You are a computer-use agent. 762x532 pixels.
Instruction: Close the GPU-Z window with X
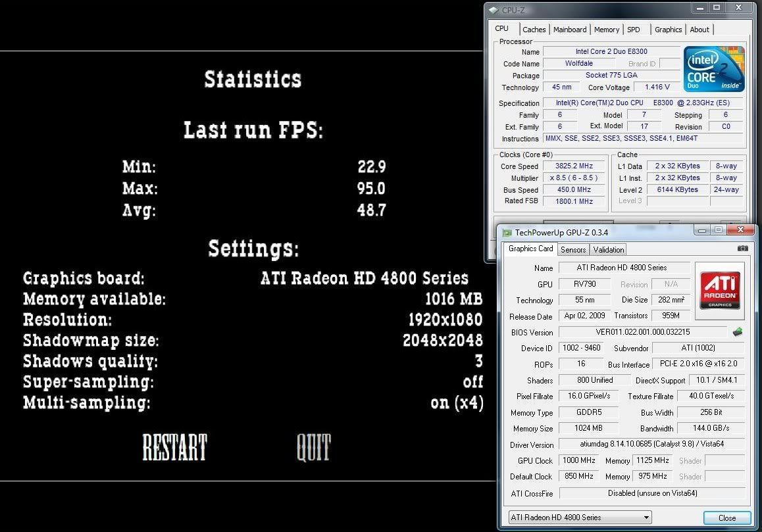741,230
